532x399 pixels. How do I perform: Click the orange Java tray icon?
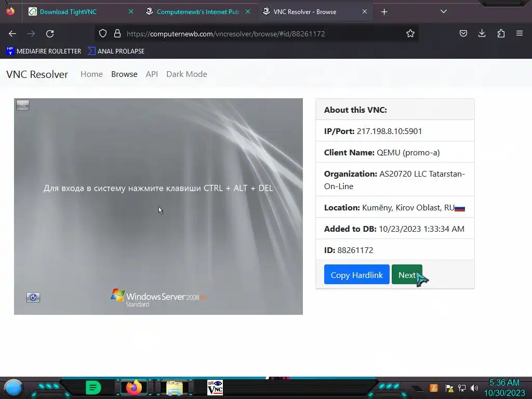point(434,388)
